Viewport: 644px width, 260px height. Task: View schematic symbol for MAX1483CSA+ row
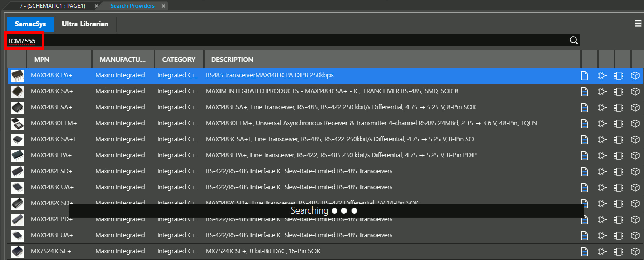click(602, 92)
